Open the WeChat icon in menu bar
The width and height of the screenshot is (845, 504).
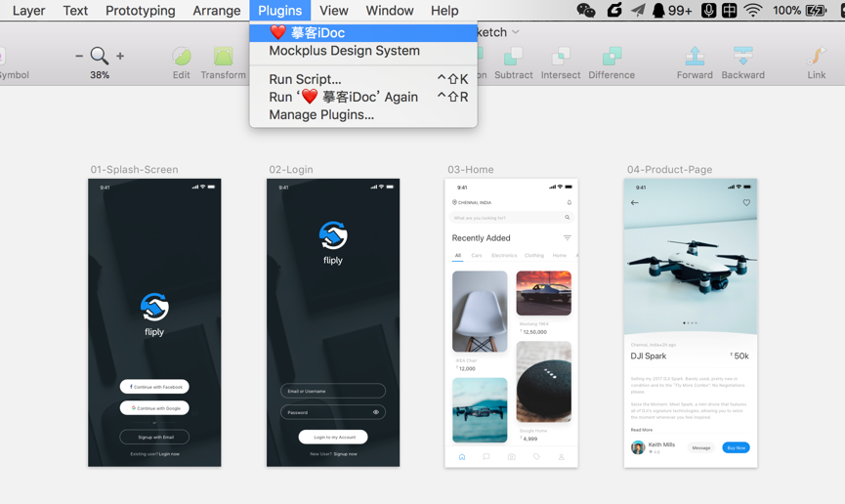click(x=586, y=10)
